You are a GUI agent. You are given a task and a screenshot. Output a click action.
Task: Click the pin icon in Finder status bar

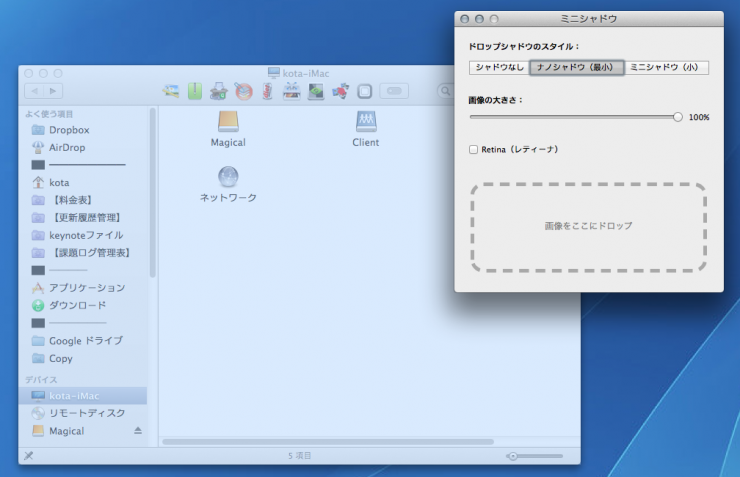(29, 455)
